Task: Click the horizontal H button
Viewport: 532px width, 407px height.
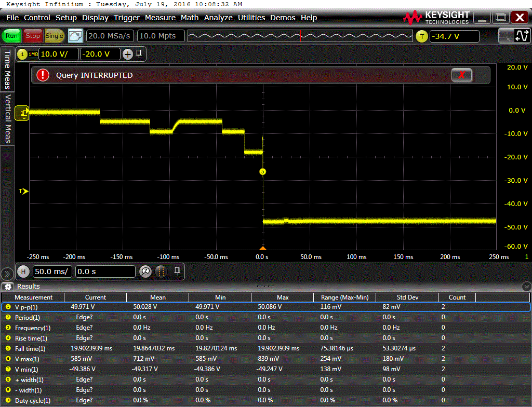Action: (x=23, y=272)
